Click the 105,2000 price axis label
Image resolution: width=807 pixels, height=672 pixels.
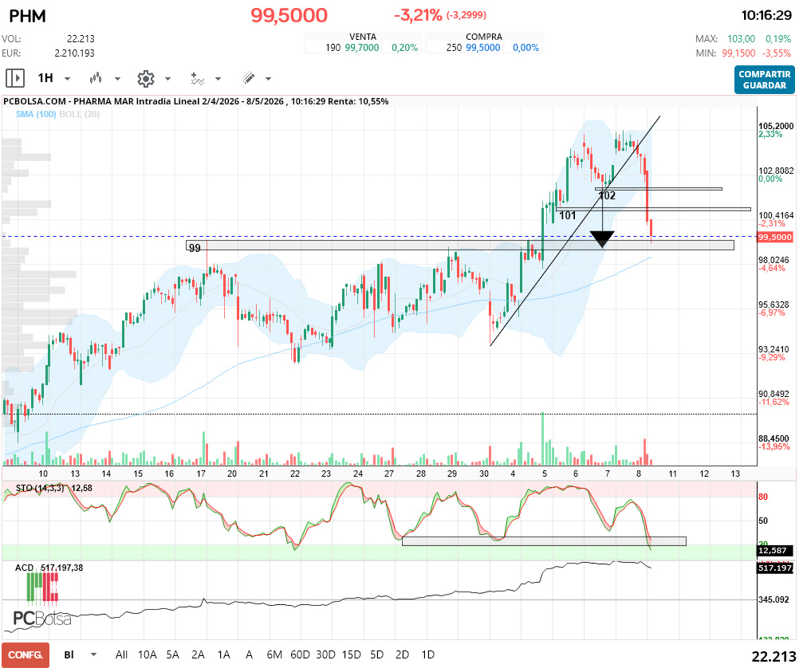(776, 126)
